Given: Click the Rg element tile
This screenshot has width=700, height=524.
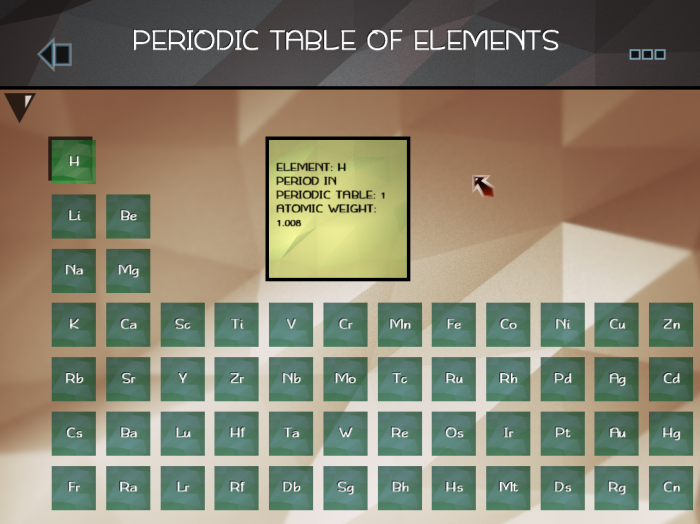Looking at the screenshot, I should coord(617,488).
